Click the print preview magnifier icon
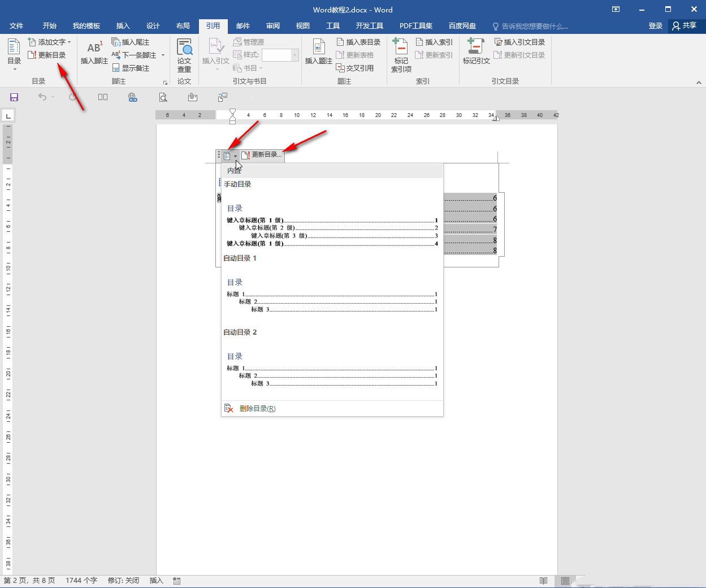706x588 pixels. coord(163,97)
